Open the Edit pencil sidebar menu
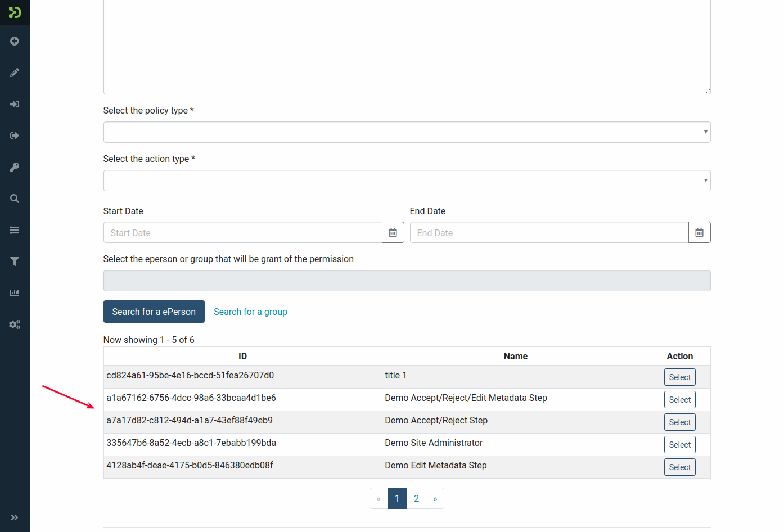This screenshot has height=532, width=784. [15, 73]
